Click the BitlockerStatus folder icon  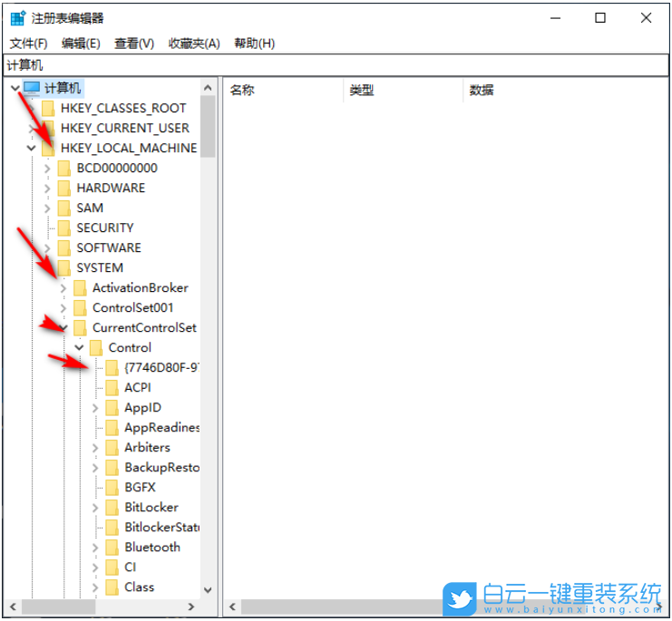pos(112,528)
